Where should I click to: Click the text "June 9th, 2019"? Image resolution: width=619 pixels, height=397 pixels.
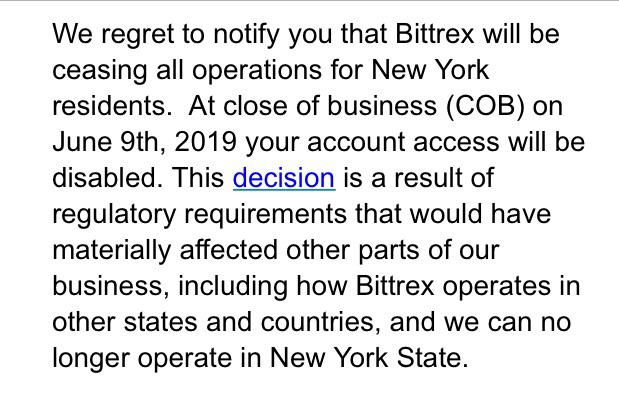point(144,142)
